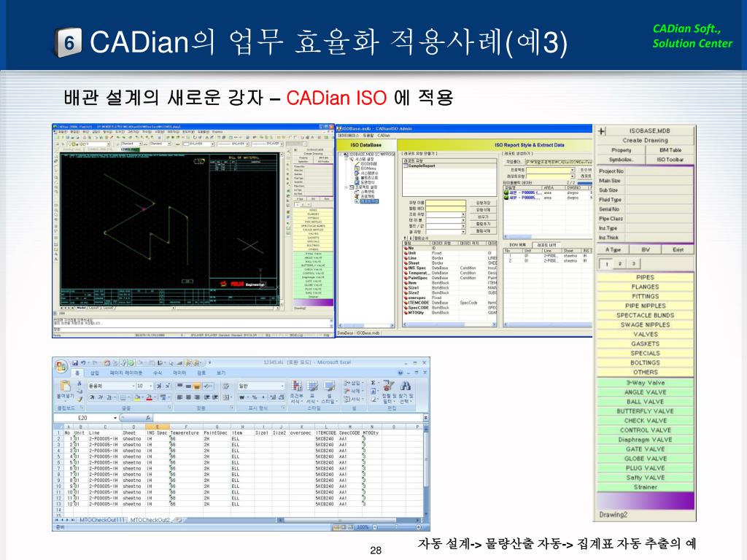Click Cell Styles icon in Excel ribbon
Image resolution: width=747 pixels, height=560 pixels.
(x=329, y=386)
